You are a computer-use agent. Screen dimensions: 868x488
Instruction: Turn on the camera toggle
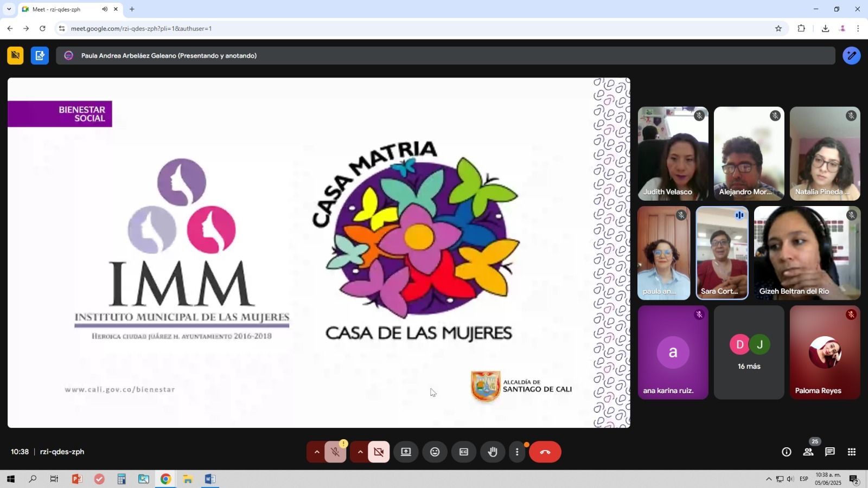379,452
